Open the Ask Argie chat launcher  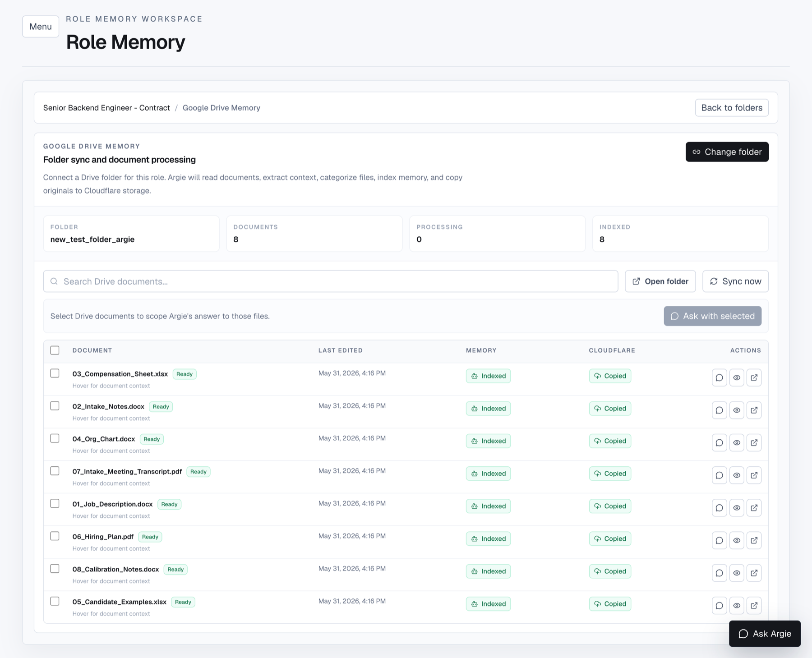(765, 634)
